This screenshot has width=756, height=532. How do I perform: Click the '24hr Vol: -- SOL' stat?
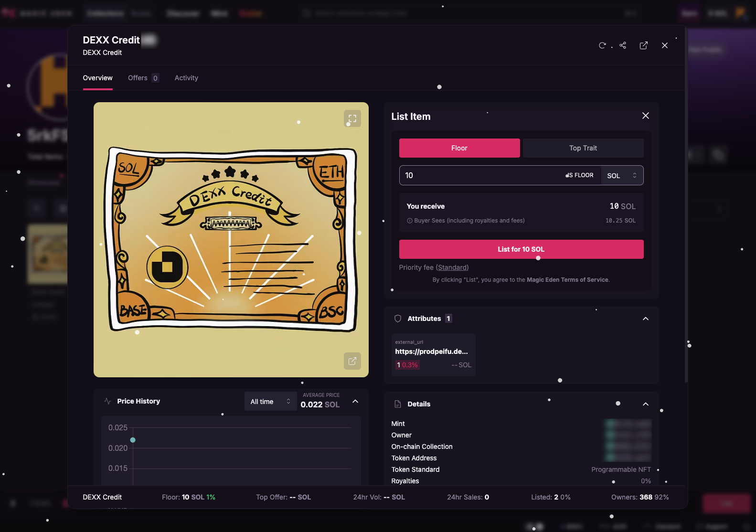tap(379, 497)
